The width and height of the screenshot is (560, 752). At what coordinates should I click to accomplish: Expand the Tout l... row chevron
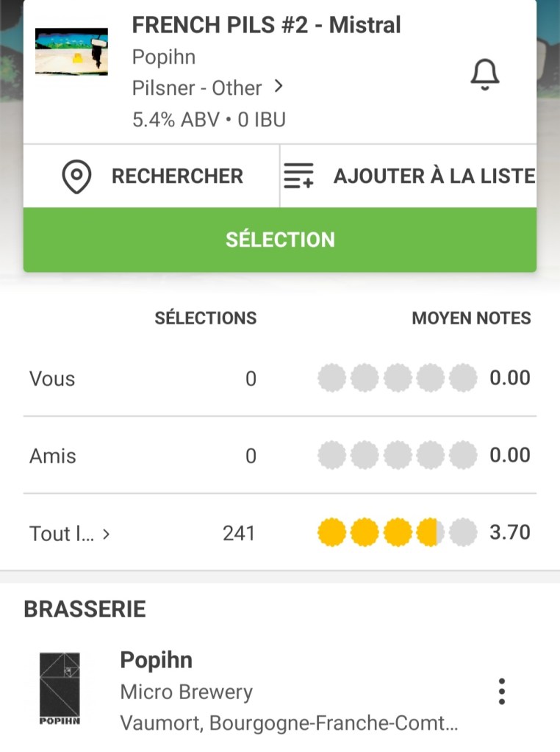[106, 534]
